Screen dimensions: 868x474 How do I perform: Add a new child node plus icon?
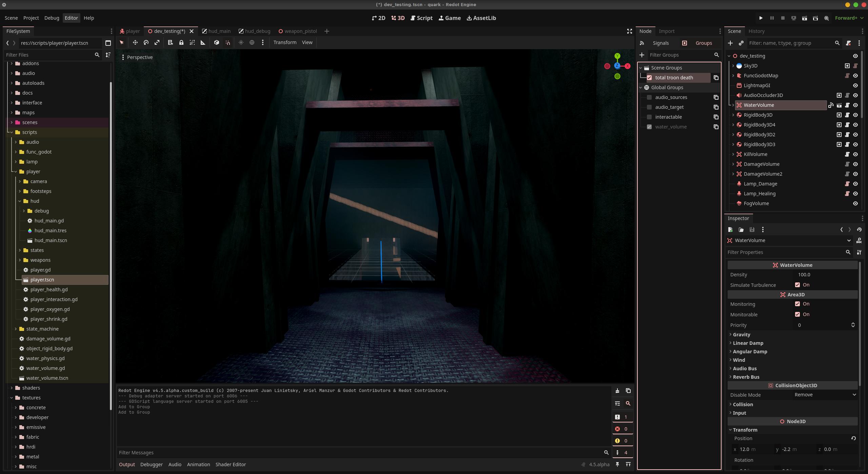click(x=730, y=43)
